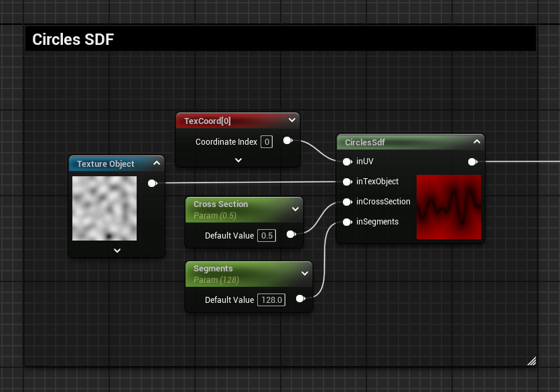Expand the TexCoord node bottom chevron
This screenshot has height=392, width=560.
coord(238,160)
